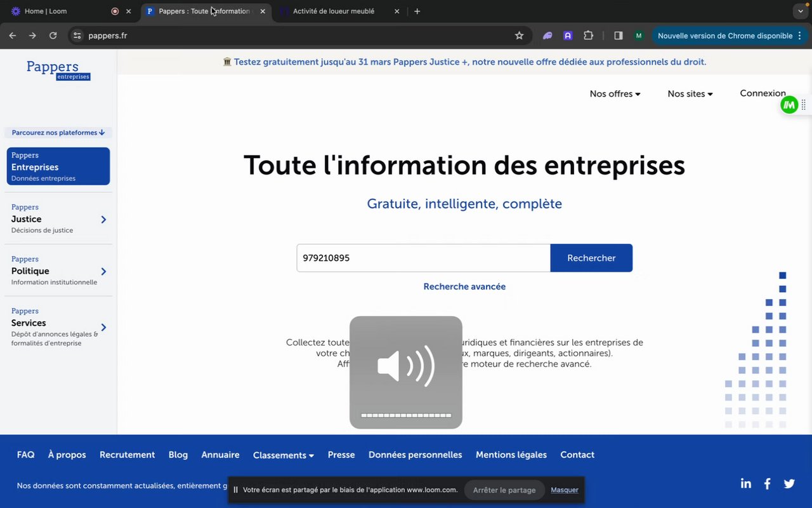Open a new browser tab

[417, 11]
